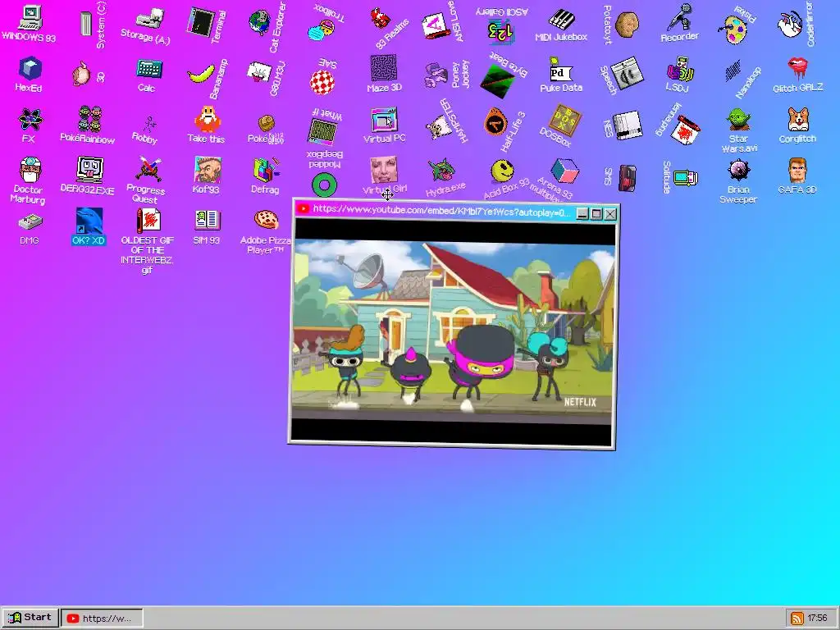The image size is (840, 630).
Task: Maximize the YouTube embed window
Action: click(596, 214)
